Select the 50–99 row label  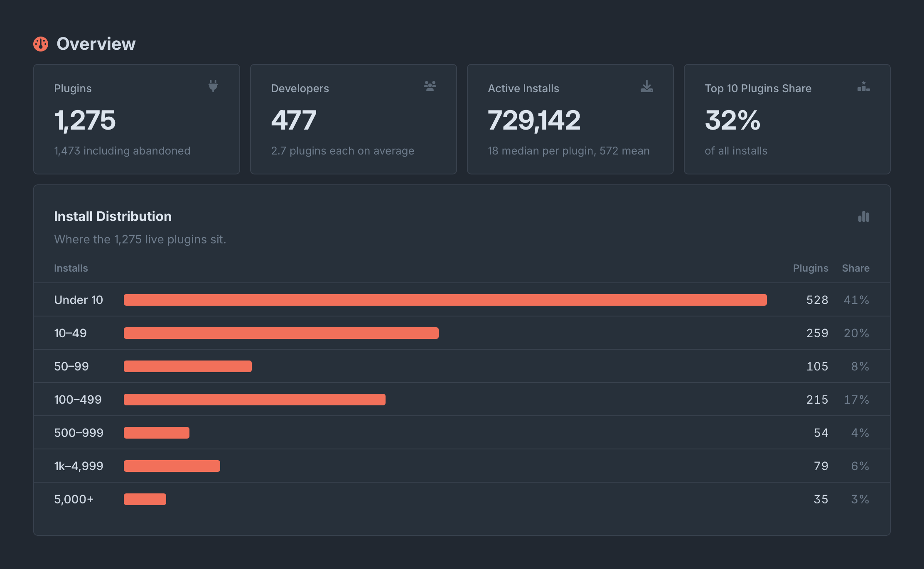71,366
